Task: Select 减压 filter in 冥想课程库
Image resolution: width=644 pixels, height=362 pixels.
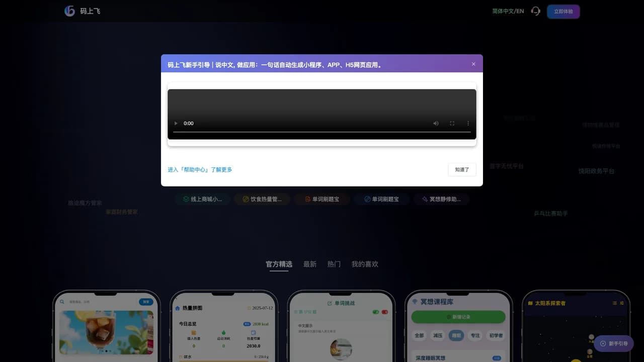Action: 438,335
